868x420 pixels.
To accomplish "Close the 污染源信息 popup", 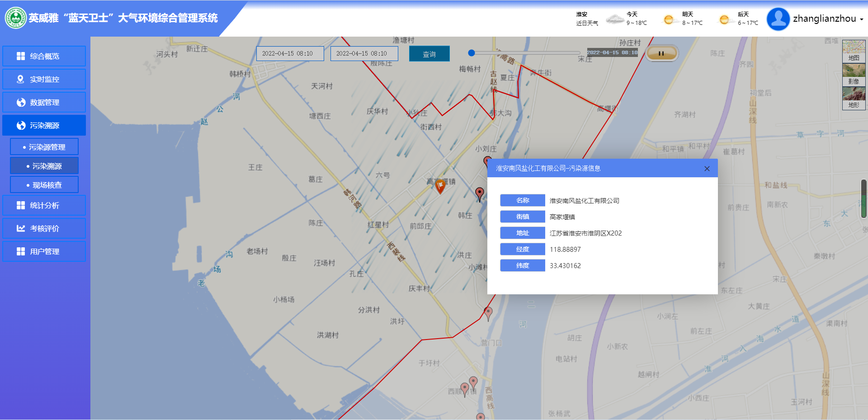I will tap(707, 169).
